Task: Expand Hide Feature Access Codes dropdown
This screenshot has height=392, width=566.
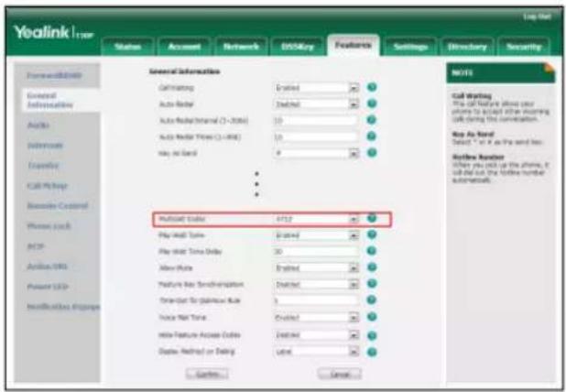Action: click(x=354, y=335)
